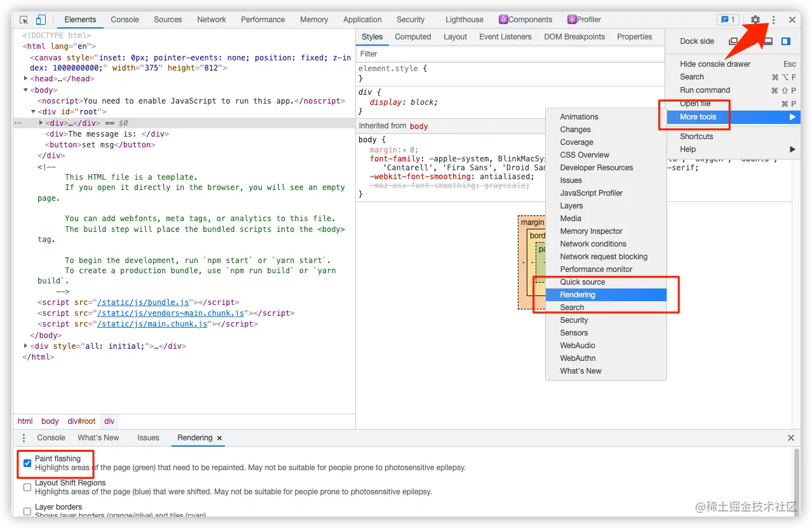This screenshot has width=812, height=528.
Task: Choose Rendering from More tools submenu
Action: pyautogui.click(x=606, y=295)
